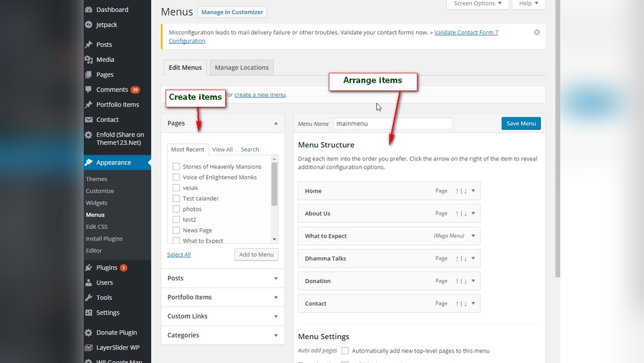Select the Edit Menus tab

(x=185, y=68)
